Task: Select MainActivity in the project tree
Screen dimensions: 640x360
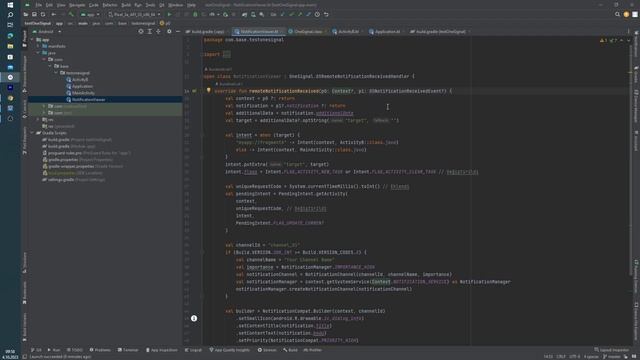Action: (83, 93)
